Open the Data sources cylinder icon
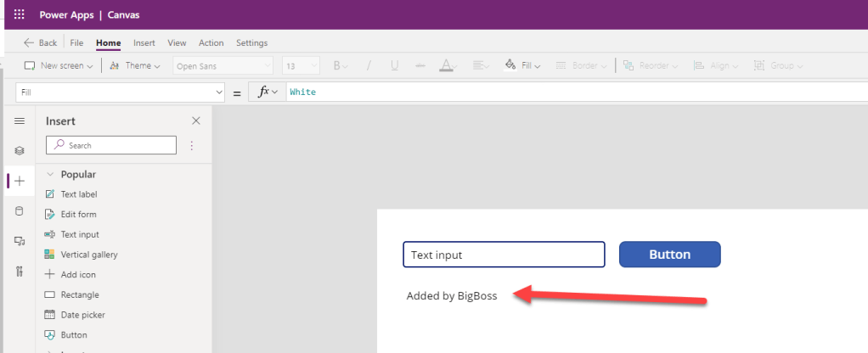This screenshot has width=868, height=353. pyautogui.click(x=20, y=211)
